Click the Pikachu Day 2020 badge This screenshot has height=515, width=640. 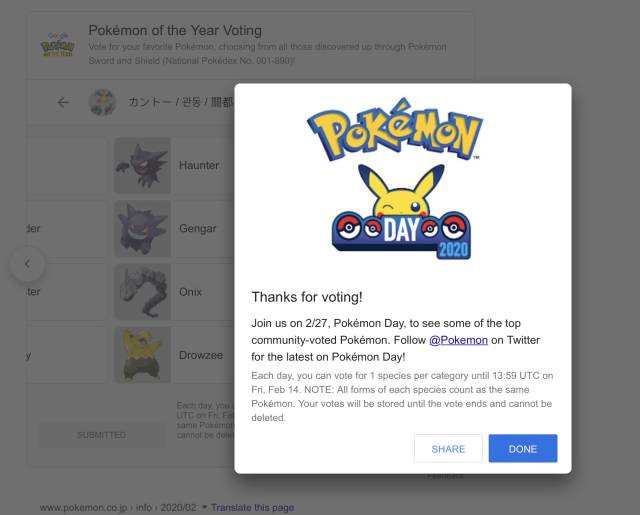pos(403,213)
